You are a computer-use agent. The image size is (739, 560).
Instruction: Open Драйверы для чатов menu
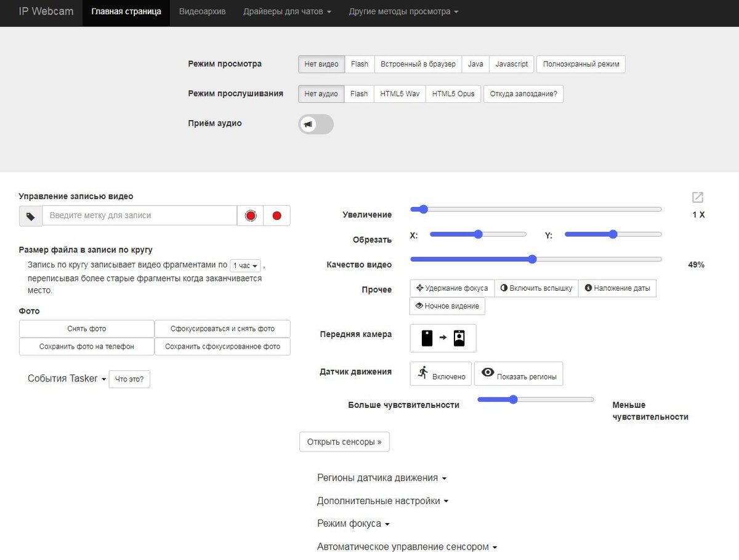(x=287, y=12)
